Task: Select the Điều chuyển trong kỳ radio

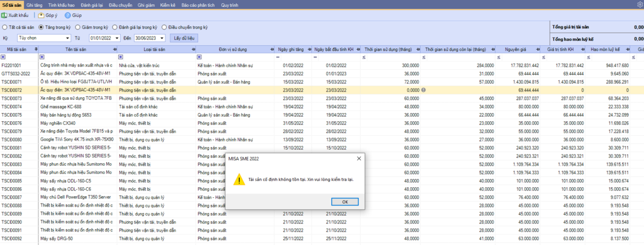Action: point(164,28)
